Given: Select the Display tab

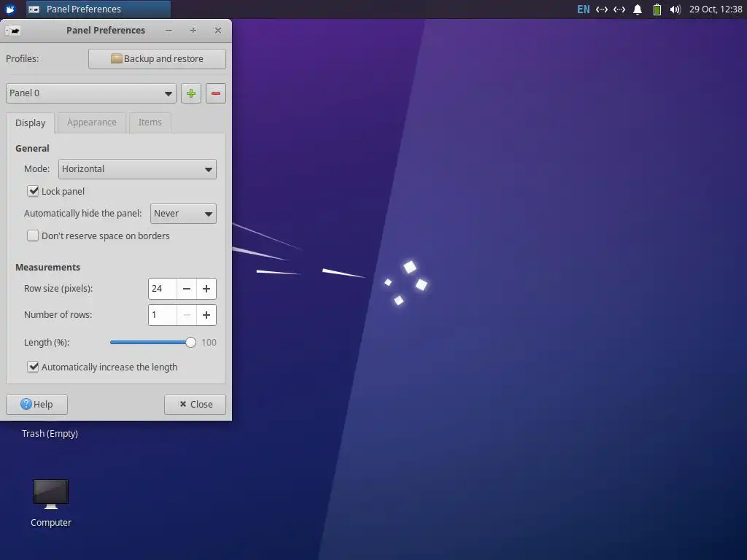Looking at the screenshot, I should point(31,122).
